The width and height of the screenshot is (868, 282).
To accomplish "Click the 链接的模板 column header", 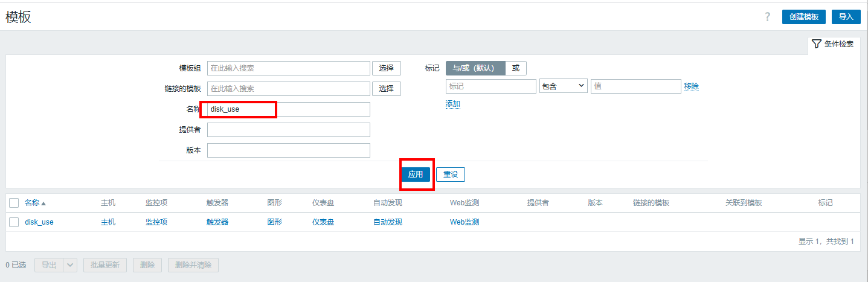I will (651, 203).
